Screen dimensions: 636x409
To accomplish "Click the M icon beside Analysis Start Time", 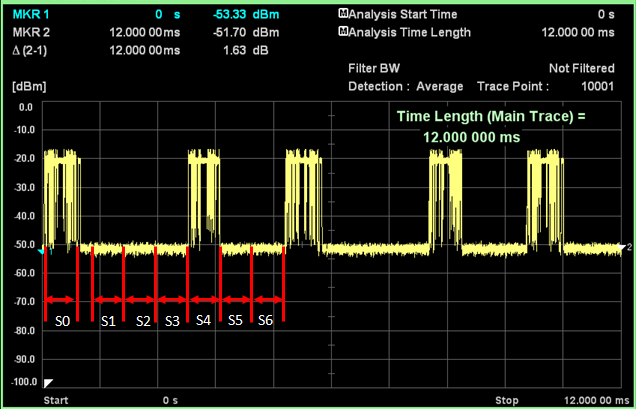I will tap(343, 14).
